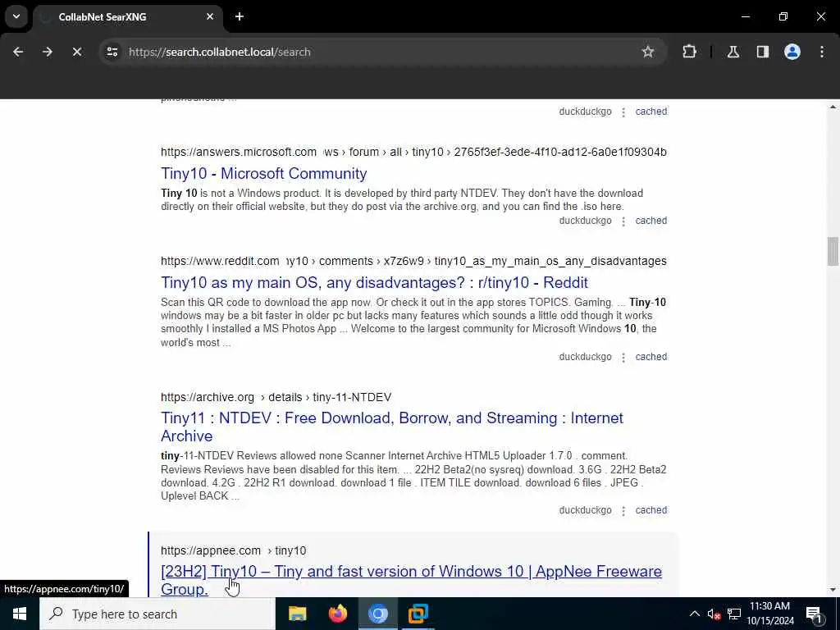Screen dimensions: 840x630
Task: Go back to the previous page
Action: (18, 52)
